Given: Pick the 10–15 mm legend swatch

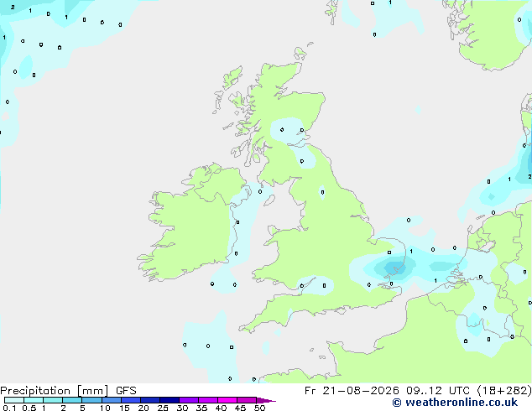Looking at the screenshot, I should [x=112, y=400].
